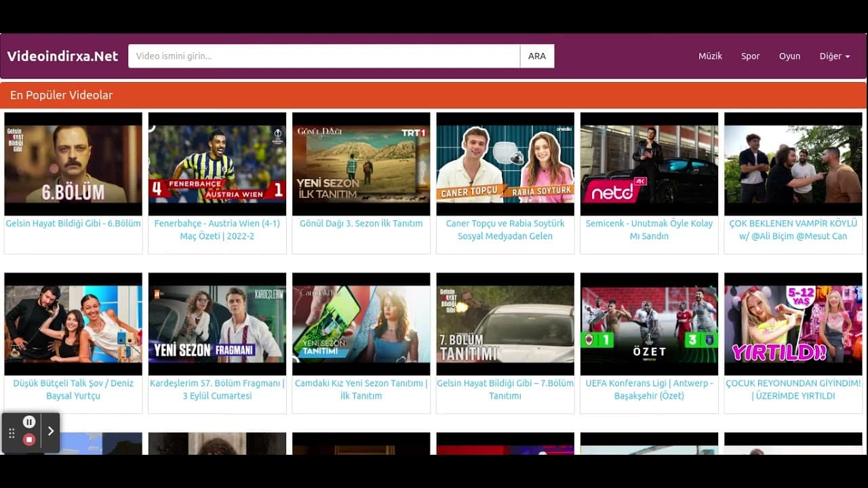Click UEFA Konferans Ligi Antwerp title link

tap(649, 389)
